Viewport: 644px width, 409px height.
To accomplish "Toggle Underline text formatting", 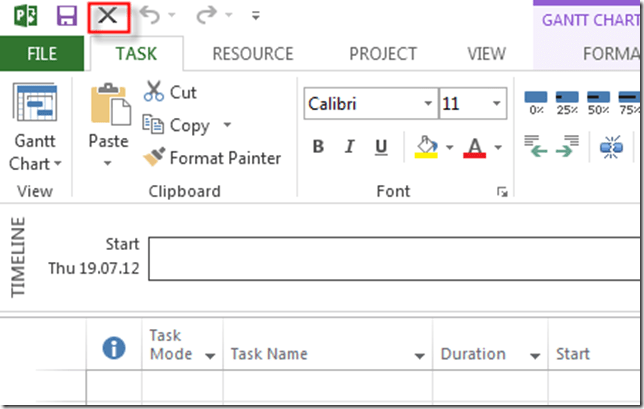I will 381,147.
